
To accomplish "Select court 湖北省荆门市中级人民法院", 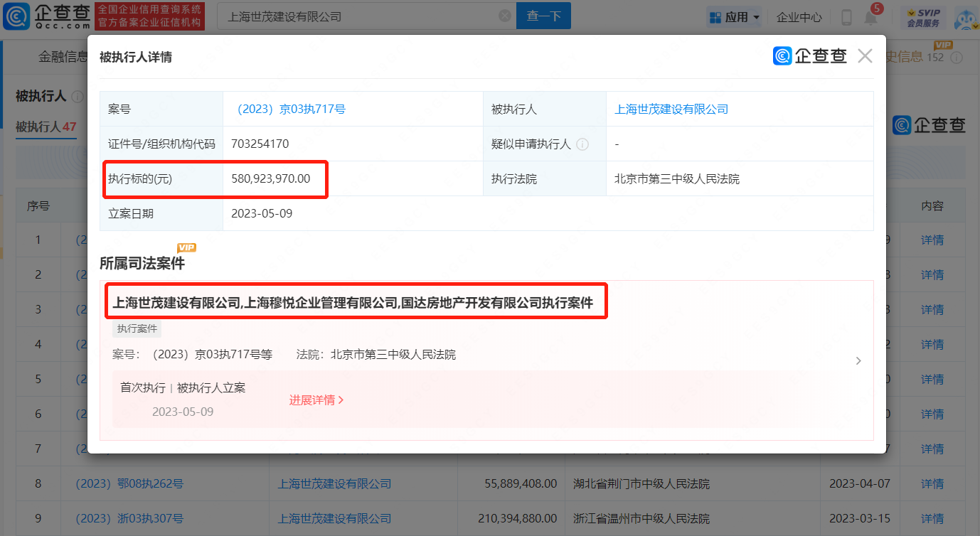I will click(x=641, y=484).
